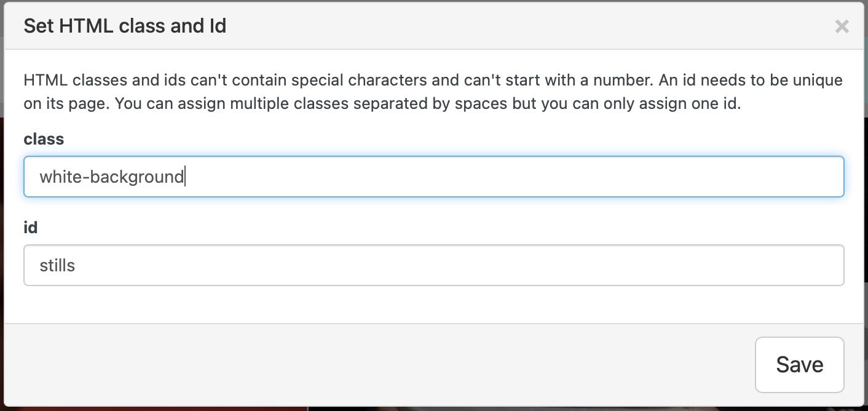Click "only assign one id" text
This screenshot has width=868, height=411.
[x=676, y=103]
